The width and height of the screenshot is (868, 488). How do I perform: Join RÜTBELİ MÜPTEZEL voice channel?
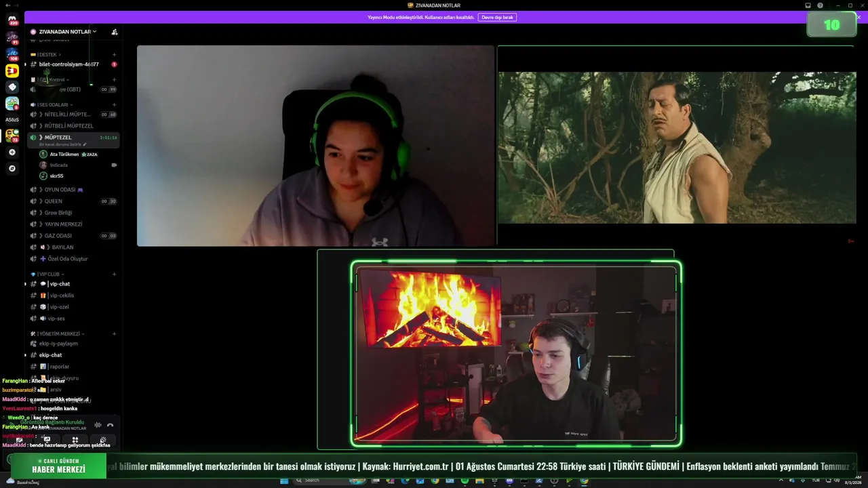click(x=73, y=126)
